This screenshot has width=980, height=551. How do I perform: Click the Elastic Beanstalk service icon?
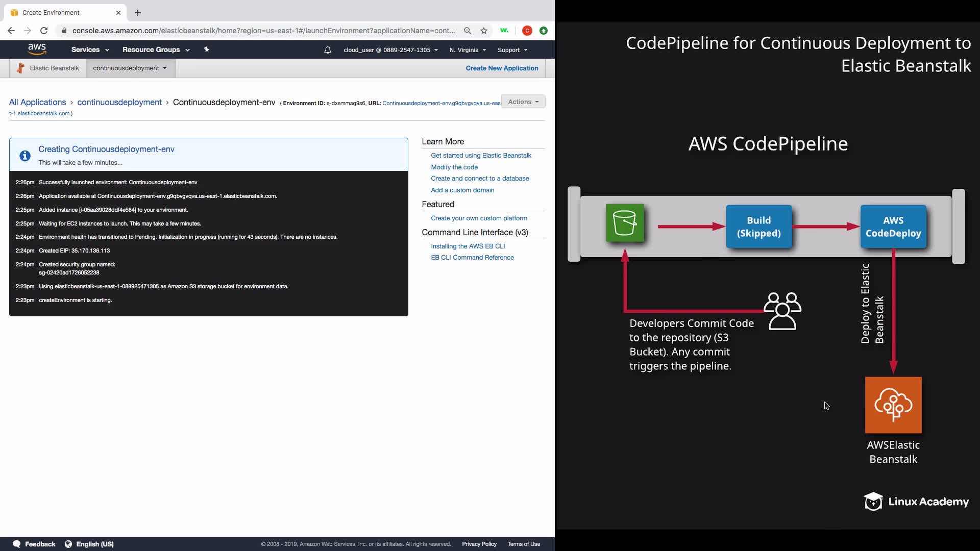click(20, 68)
